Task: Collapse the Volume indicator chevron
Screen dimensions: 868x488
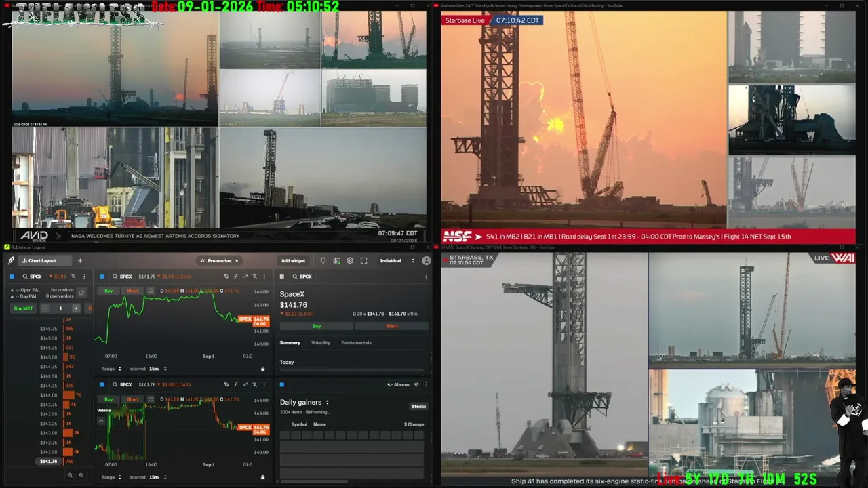Action: (x=101, y=420)
